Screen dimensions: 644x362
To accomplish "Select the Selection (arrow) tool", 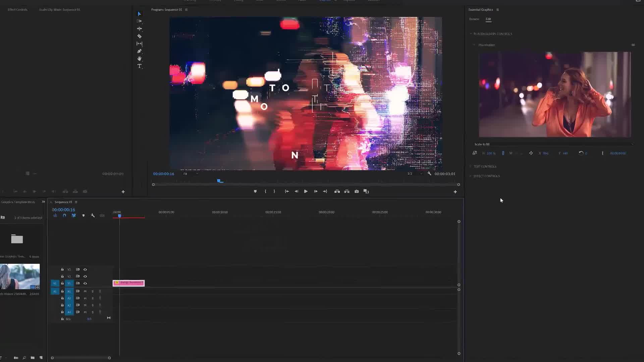I will [x=139, y=14].
